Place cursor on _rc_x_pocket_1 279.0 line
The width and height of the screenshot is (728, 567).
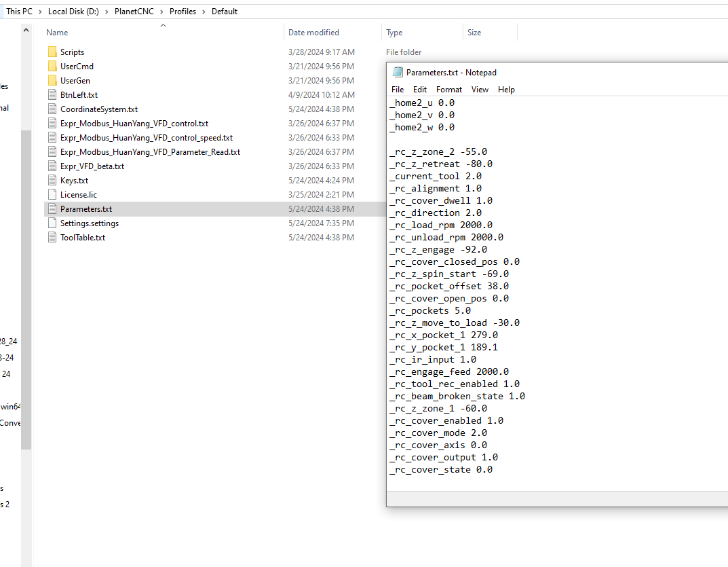click(444, 335)
